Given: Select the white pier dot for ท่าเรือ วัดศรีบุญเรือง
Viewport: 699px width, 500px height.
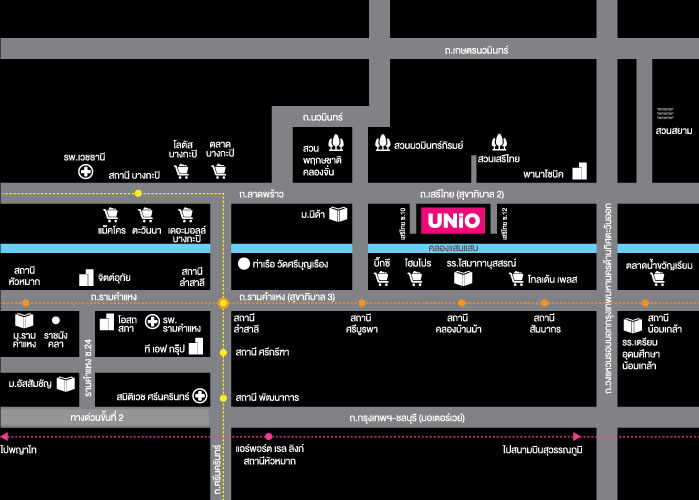Looking at the screenshot, I should pyautogui.click(x=243, y=266).
